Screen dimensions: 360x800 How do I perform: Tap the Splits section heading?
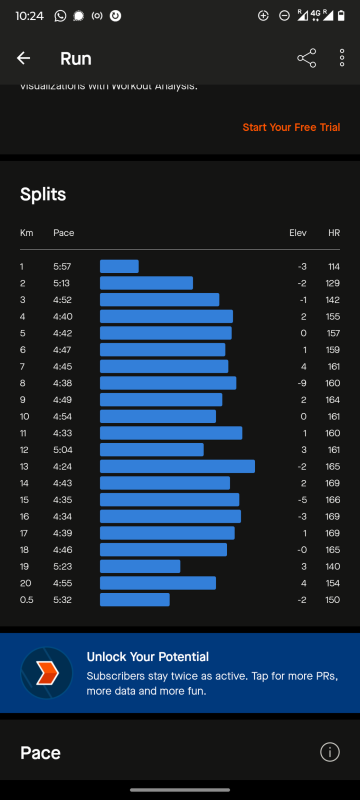[43, 194]
